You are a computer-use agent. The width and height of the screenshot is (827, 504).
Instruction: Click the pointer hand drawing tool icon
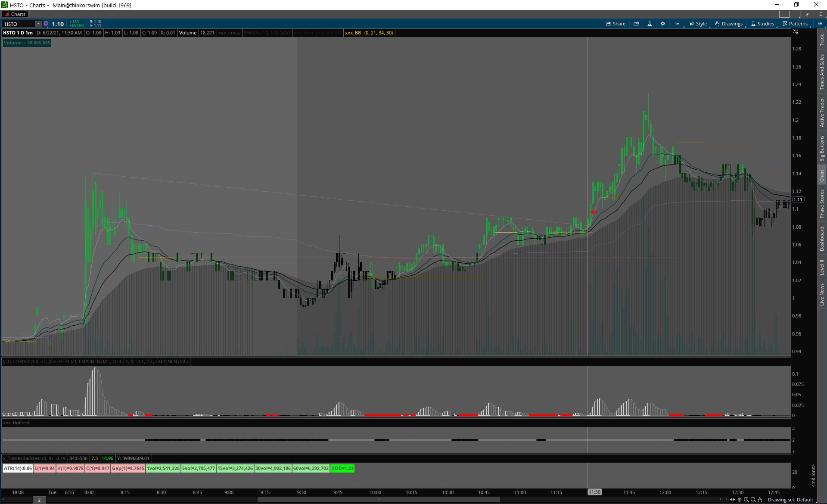click(x=760, y=500)
